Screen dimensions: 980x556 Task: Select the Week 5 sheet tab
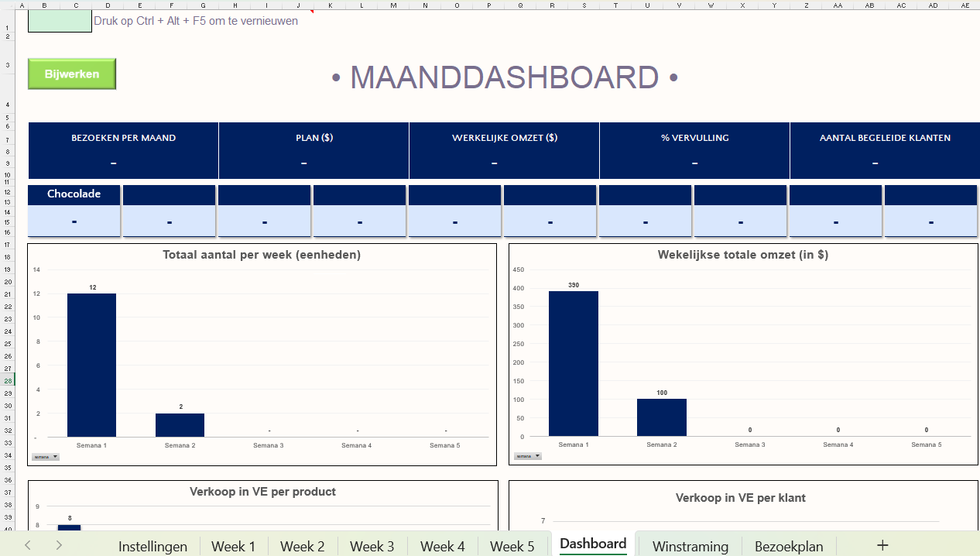pos(512,546)
